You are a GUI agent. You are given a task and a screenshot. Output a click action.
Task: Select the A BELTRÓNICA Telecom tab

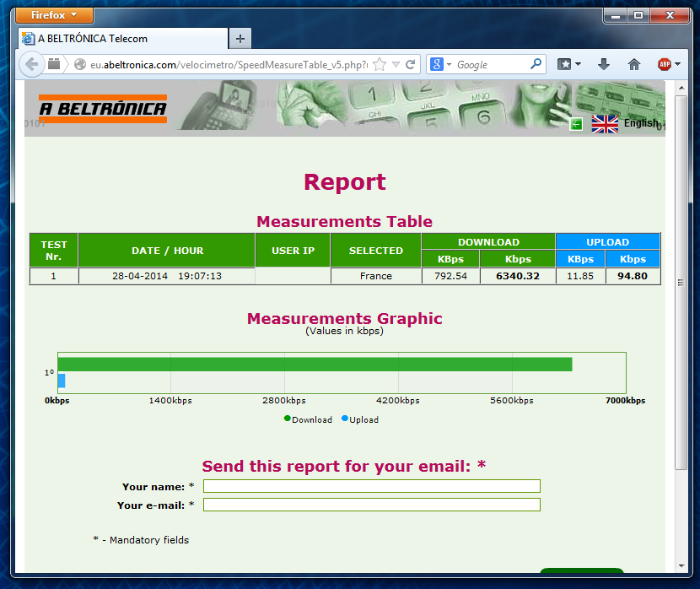click(x=123, y=39)
